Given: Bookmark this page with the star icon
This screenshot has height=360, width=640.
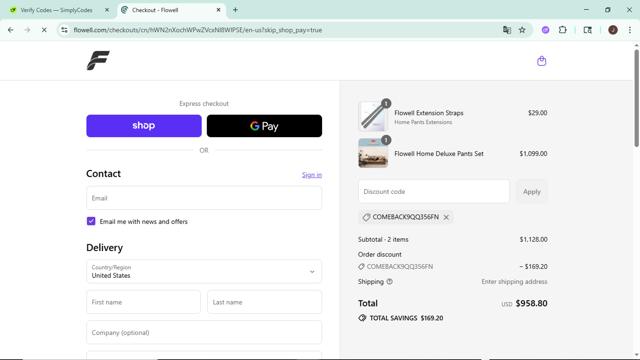Looking at the screenshot, I should pyautogui.click(x=522, y=30).
